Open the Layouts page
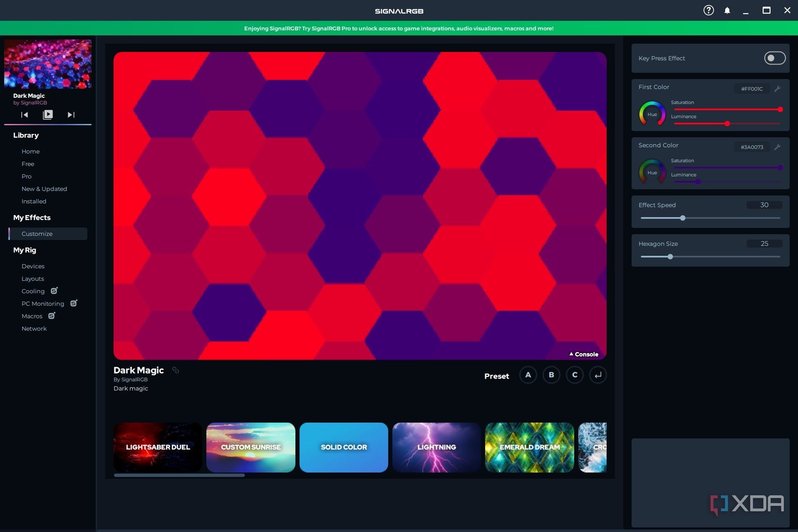The image size is (798, 532). 32,279
